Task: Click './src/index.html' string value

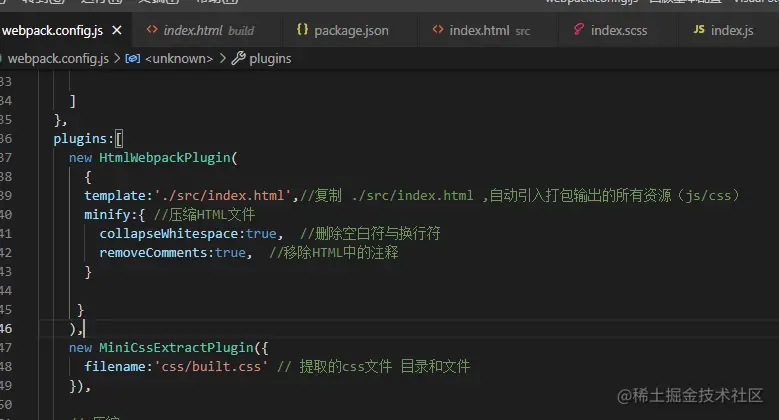Action: click(x=223, y=196)
